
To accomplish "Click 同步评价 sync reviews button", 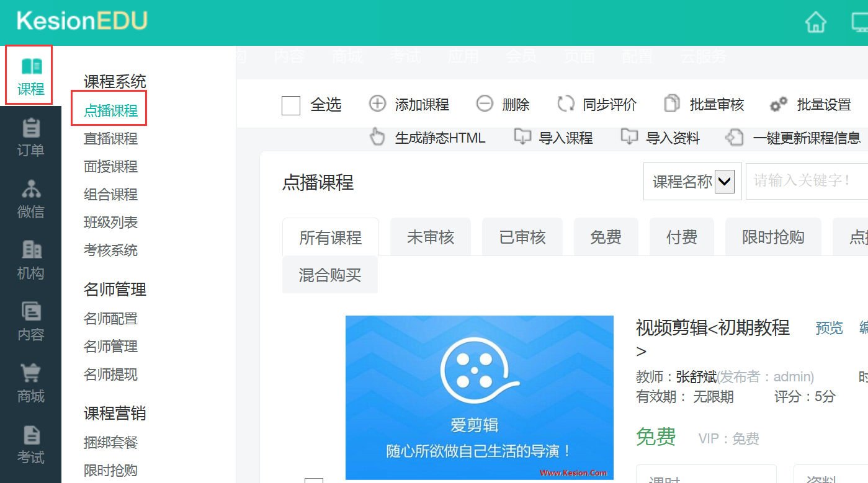I will pos(596,105).
